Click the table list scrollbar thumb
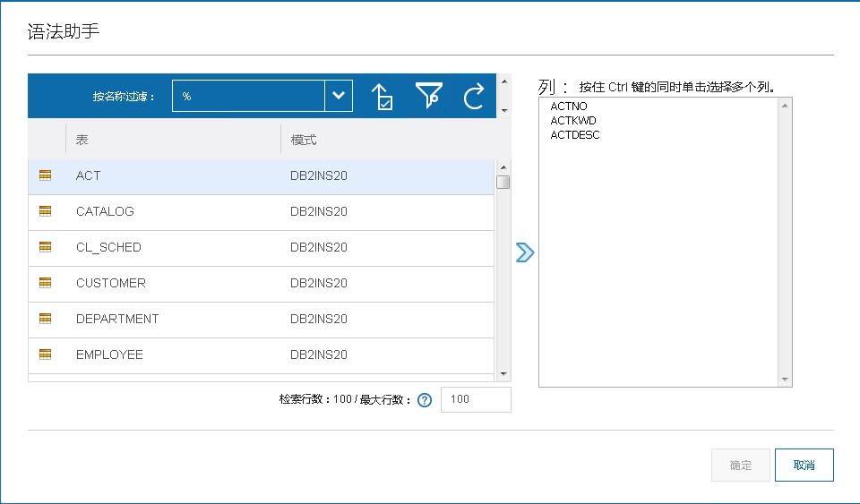 (503, 182)
